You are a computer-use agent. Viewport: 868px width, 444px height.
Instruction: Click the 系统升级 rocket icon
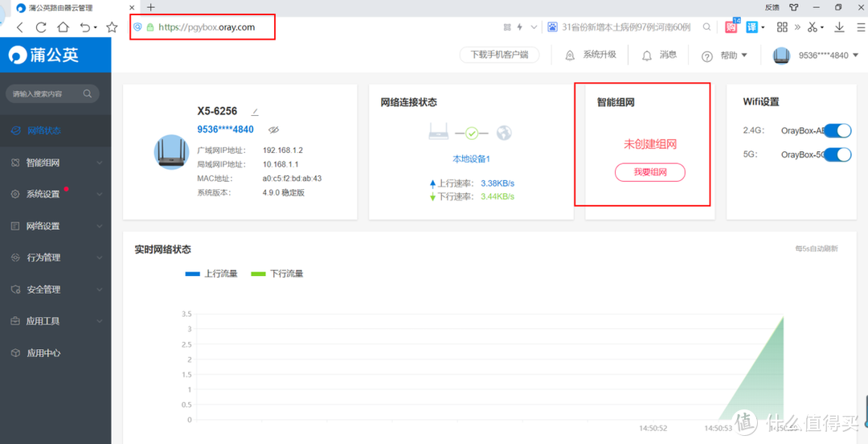pyautogui.click(x=570, y=55)
